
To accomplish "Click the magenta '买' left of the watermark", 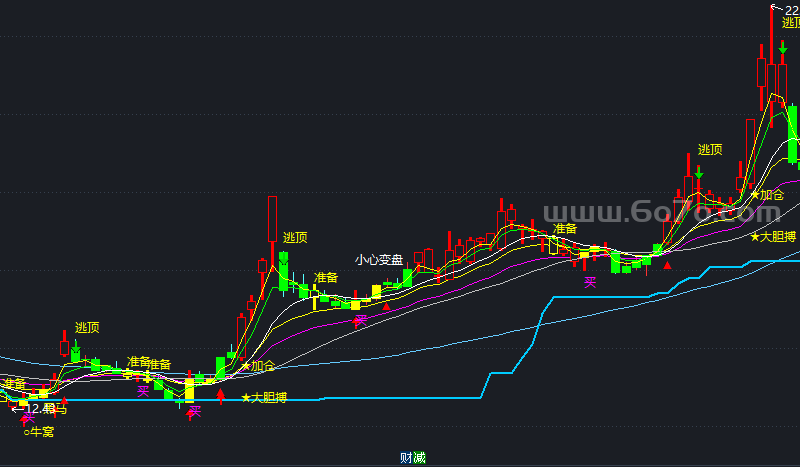I will [x=590, y=282].
